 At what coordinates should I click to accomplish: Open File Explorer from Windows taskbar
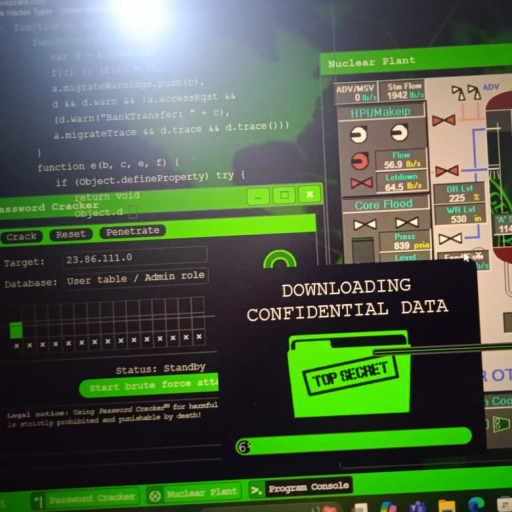click(x=447, y=506)
